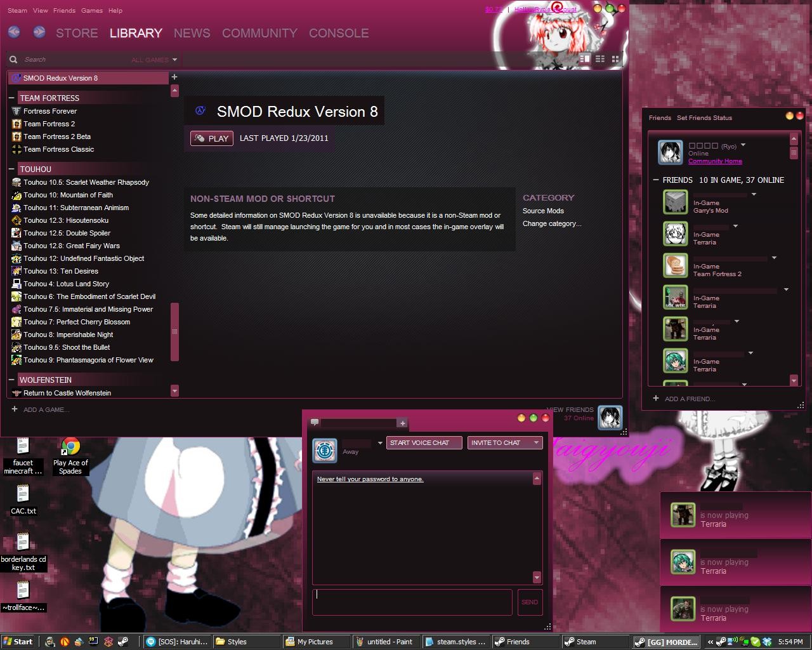812x650 pixels.
Task: Switch library to detail view
Action: point(585,59)
